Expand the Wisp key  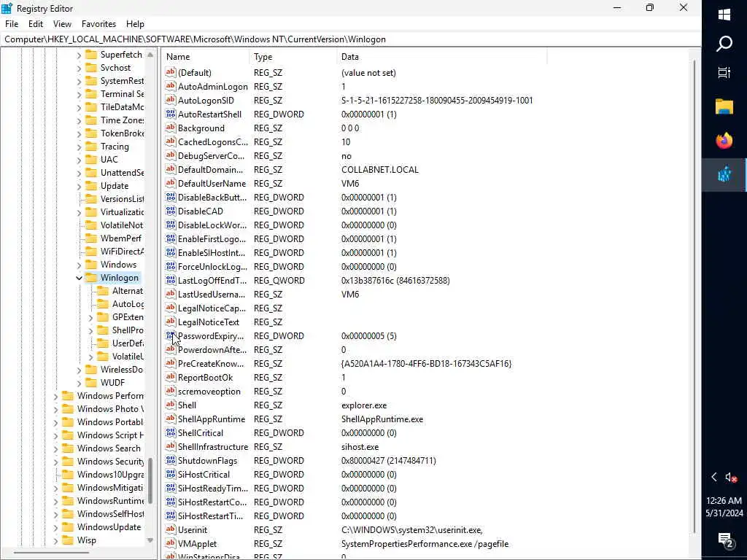(x=55, y=540)
